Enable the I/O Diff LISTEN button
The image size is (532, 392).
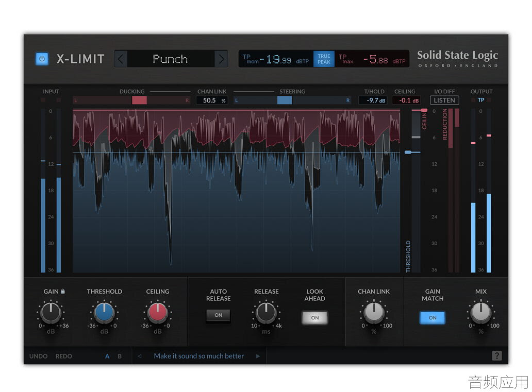[444, 100]
